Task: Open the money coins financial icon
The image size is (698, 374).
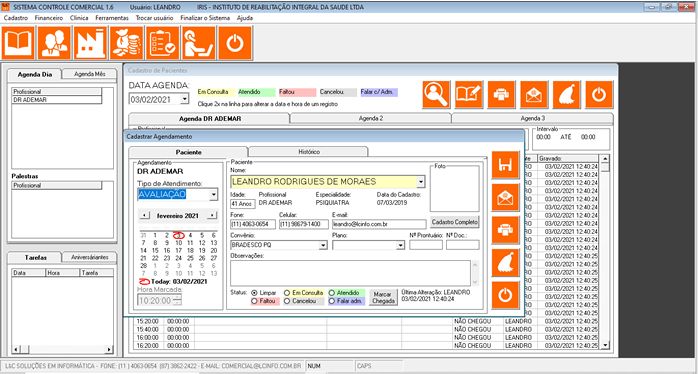Action: coord(126,43)
